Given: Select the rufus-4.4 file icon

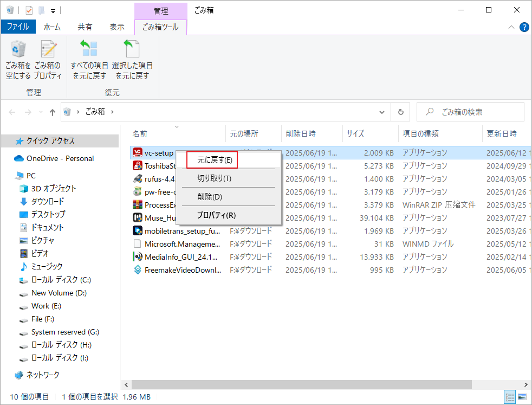Looking at the screenshot, I should pos(138,178).
